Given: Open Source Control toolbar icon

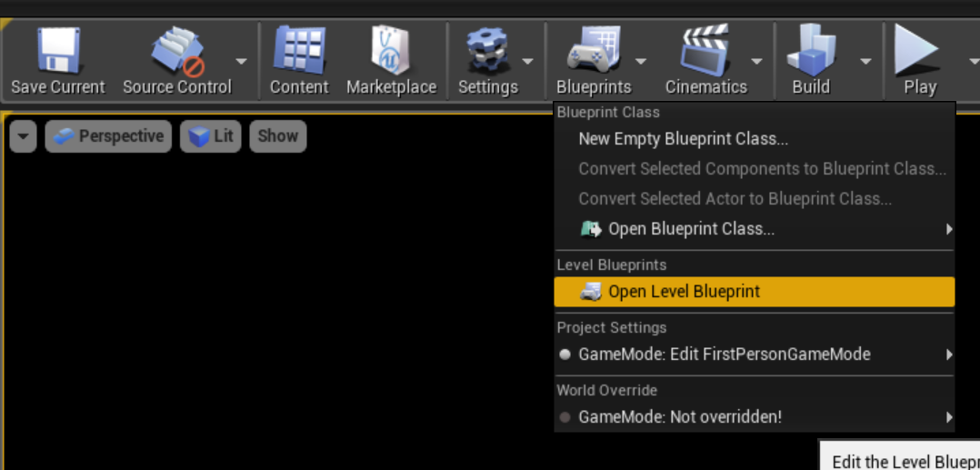Looking at the screenshot, I should click(176, 51).
